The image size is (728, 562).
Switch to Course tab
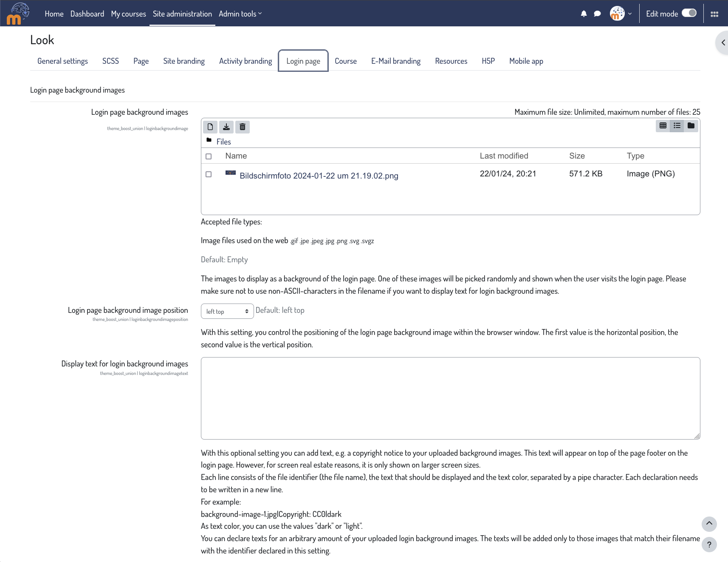point(346,61)
